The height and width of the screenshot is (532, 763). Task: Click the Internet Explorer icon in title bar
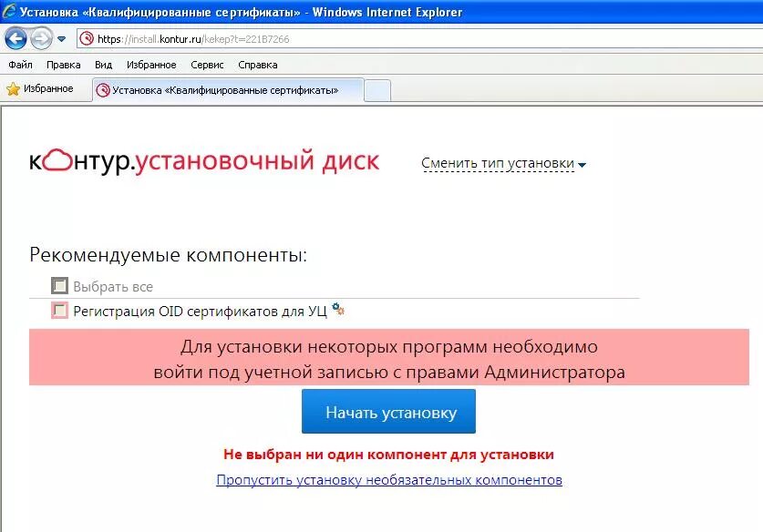coord(10,11)
